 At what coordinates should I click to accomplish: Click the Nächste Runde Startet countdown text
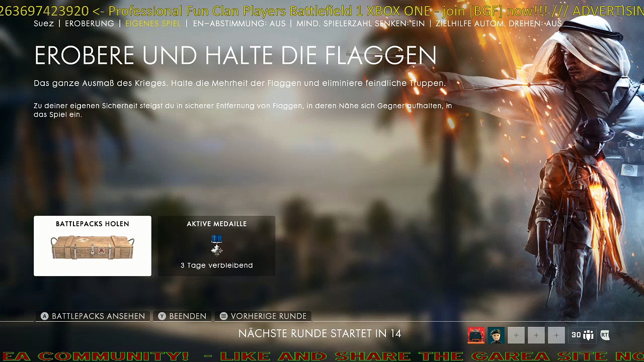(x=319, y=333)
